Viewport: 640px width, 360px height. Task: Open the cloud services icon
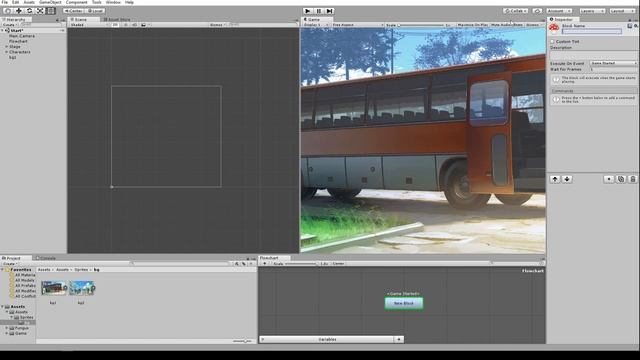pyautogui.click(x=538, y=11)
